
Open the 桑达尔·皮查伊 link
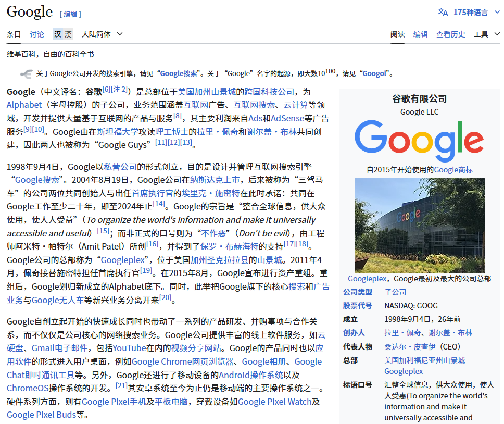(410, 347)
